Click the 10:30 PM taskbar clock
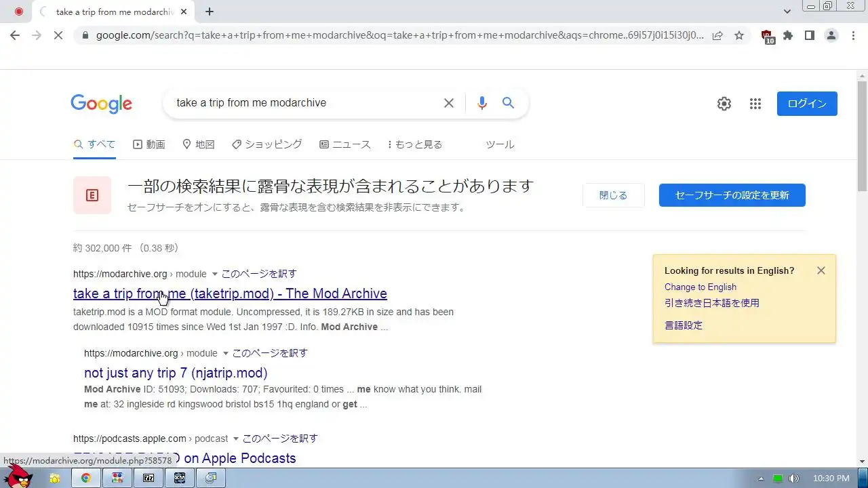 [x=831, y=479]
